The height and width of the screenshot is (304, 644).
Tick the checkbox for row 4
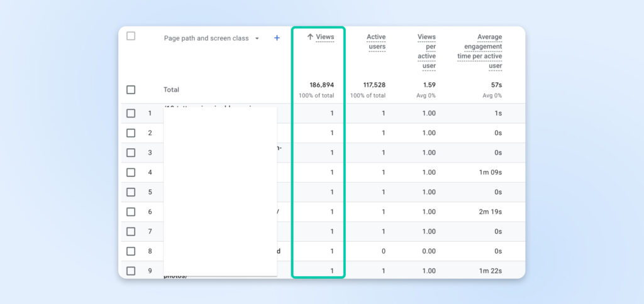click(131, 173)
